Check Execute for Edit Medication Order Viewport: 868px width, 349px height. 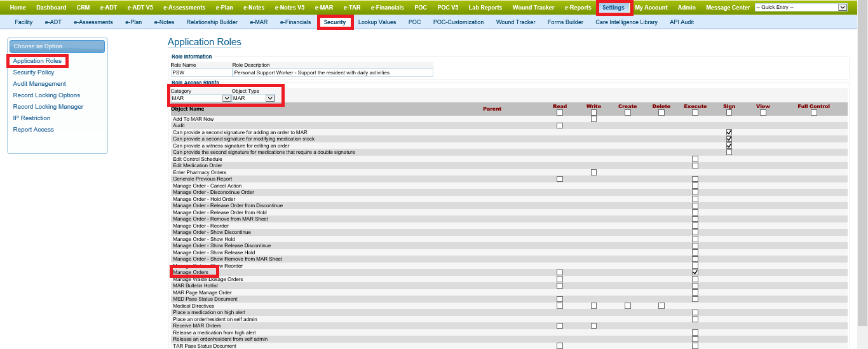(695, 165)
